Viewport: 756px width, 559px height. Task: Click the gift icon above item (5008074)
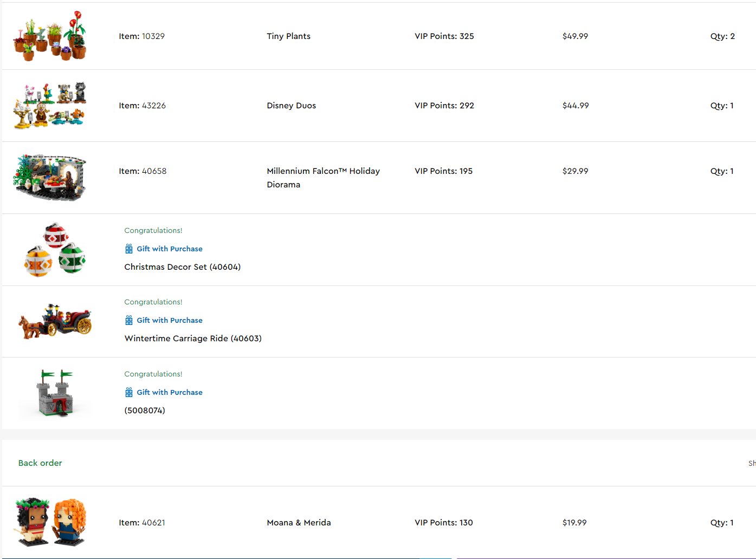tap(129, 392)
